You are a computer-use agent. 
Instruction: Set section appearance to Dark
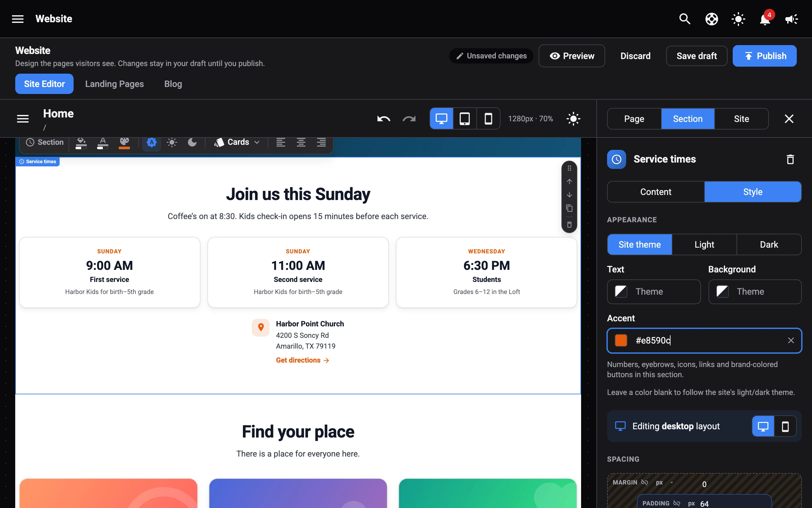769,244
